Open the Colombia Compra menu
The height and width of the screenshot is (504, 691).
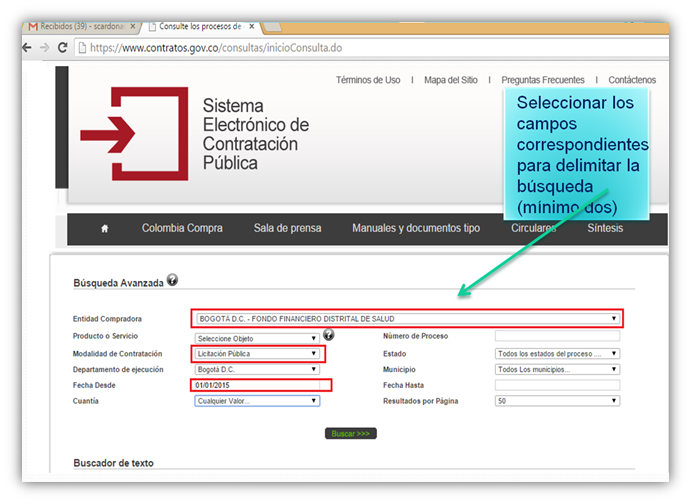coord(182,228)
